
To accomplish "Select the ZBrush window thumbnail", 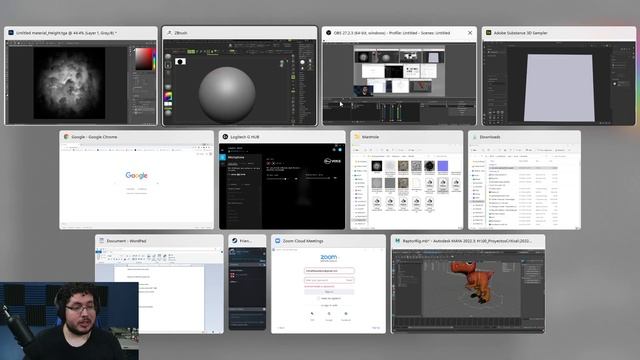I will 240,76.
